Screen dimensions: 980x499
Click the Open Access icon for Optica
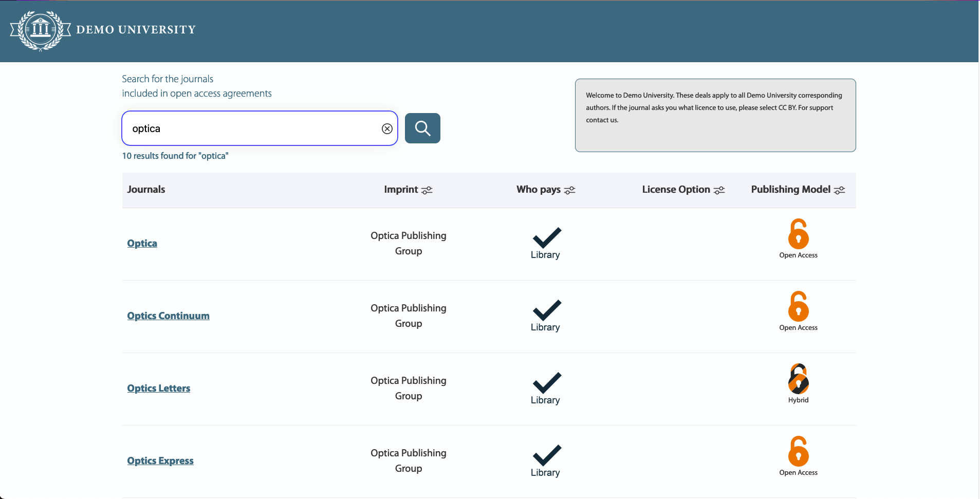tap(798, 234)
